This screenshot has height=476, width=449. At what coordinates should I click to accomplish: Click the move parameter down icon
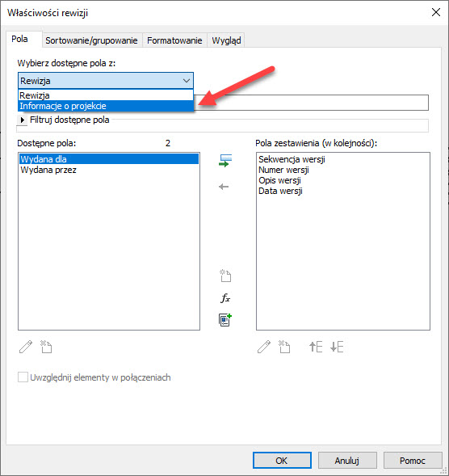[337, 347]
